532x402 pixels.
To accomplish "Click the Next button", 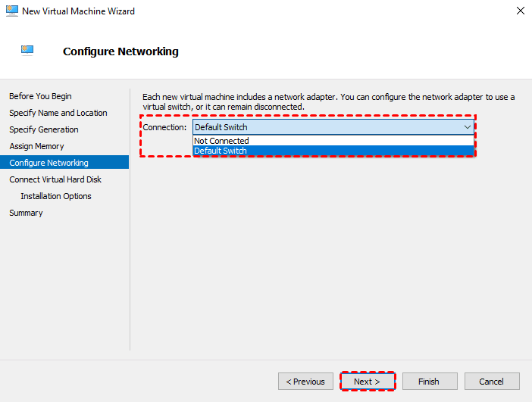I will [368, 382].
